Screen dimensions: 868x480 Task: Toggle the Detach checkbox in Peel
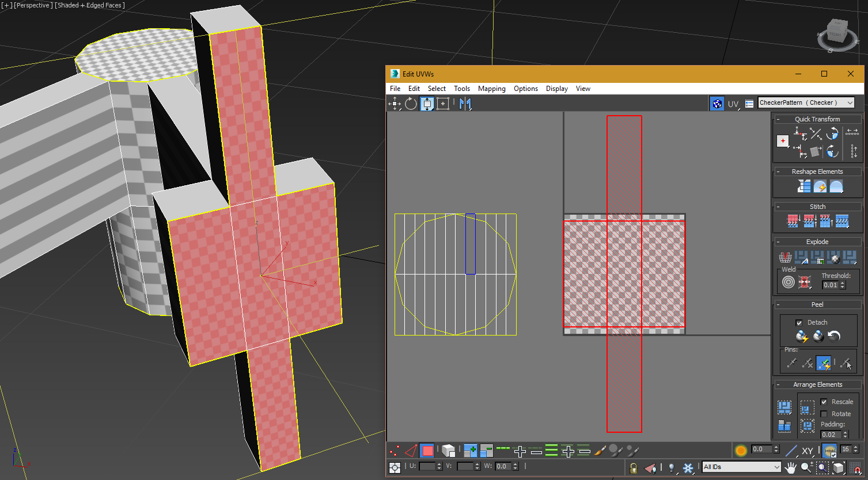point(799,322)
